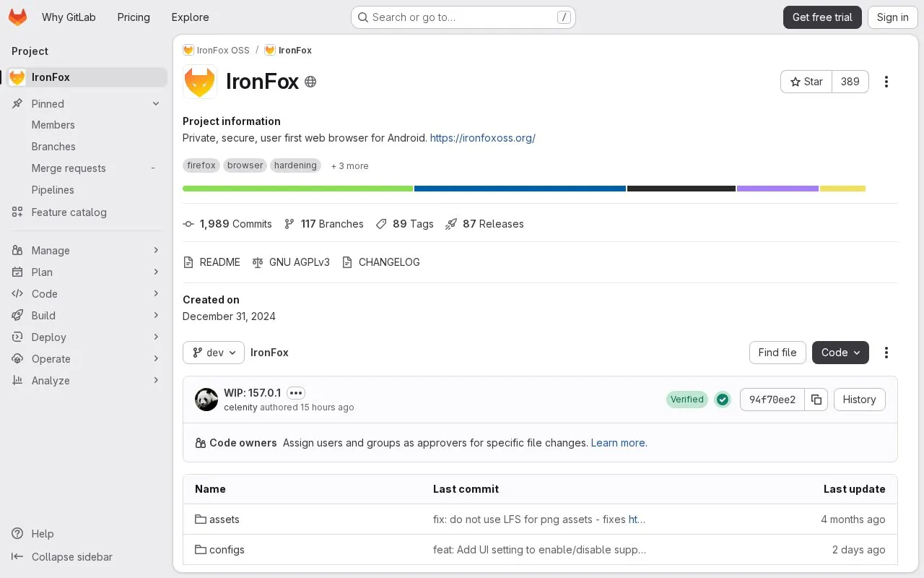Viewport: 924px width, 578px height.
Task: Click the hardening topic tag
Action: (x=295, y=165)
